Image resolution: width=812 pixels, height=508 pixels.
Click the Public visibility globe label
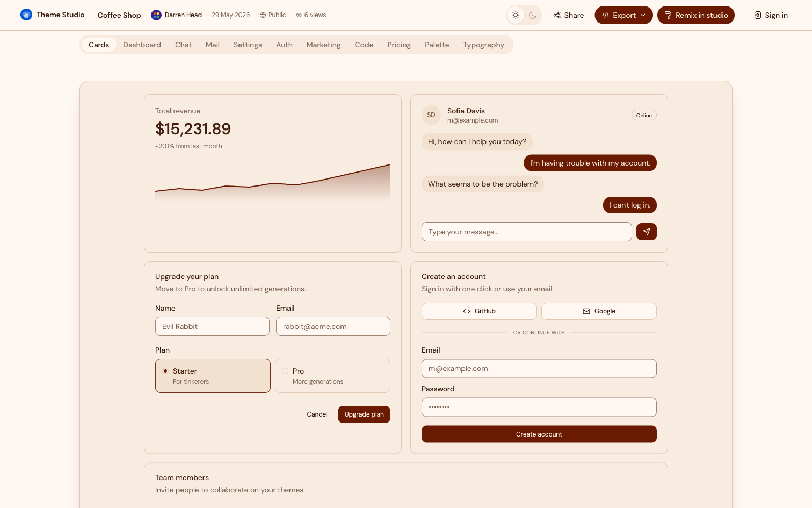[x=273, y=15]
